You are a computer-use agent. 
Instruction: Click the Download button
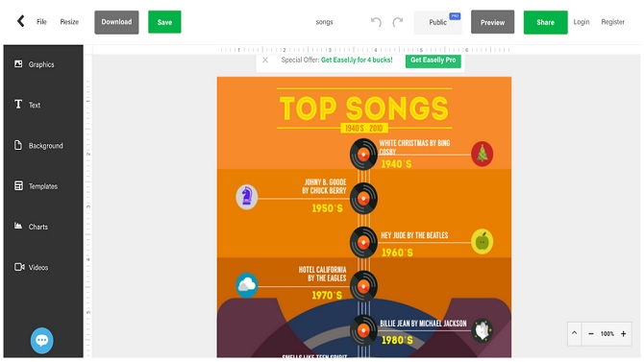116,22
